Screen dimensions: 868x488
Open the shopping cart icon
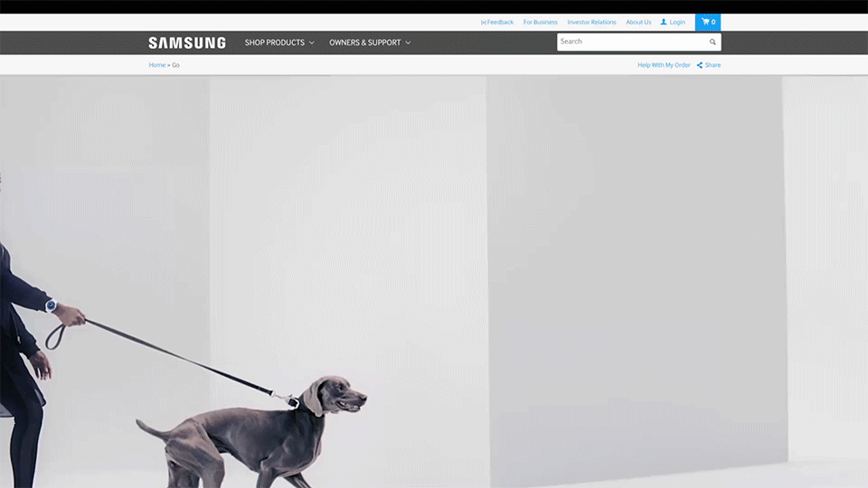point(708,22)
